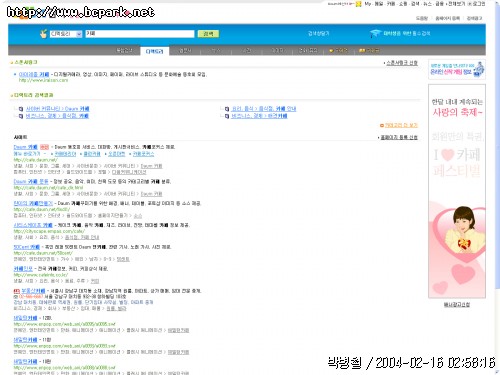Viewport: 500px width, 375px height.
Task: Focus the search input containing 카페
Action: click(140, 34)
